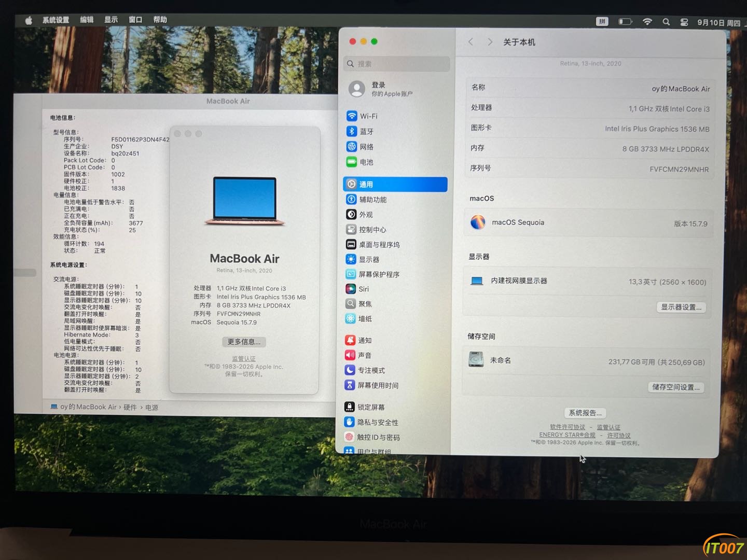Image resolution: width=747 pixels, height=560 pixels.
Task: Click the input method icon in menu bar
Action: [x=602, y=22]
